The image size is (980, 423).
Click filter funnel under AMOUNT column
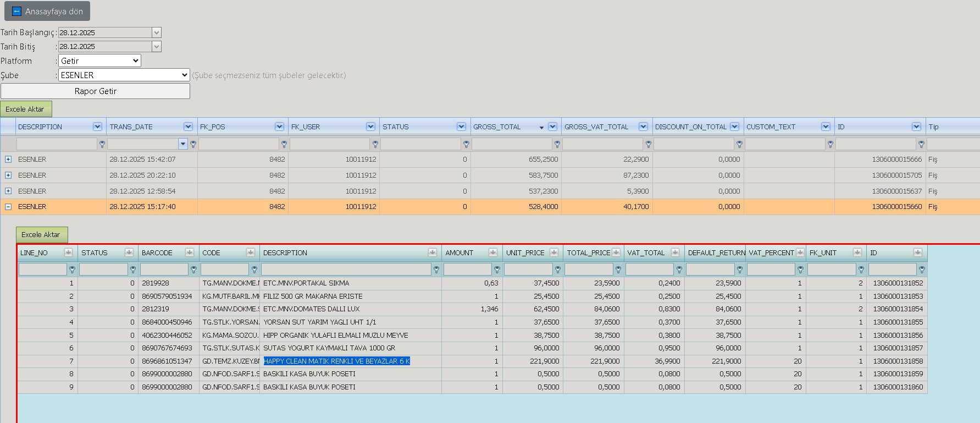497,270
